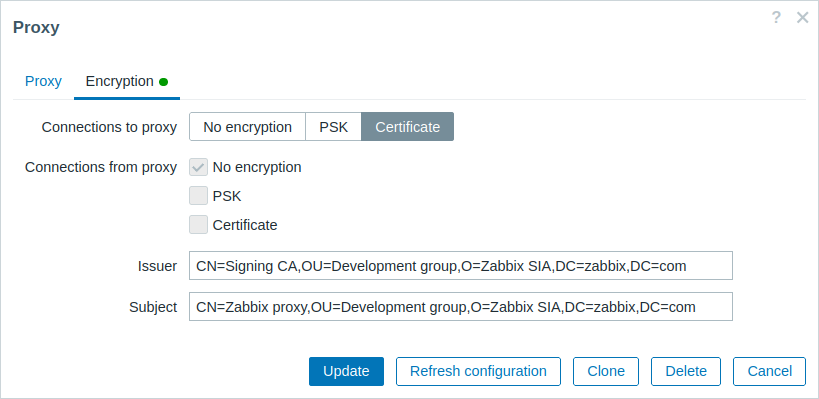
Task: Cancel the proxy dialog
Action: point(769,371)
